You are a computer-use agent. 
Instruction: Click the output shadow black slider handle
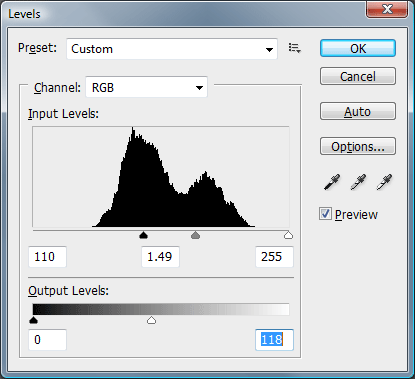point(33,321)
